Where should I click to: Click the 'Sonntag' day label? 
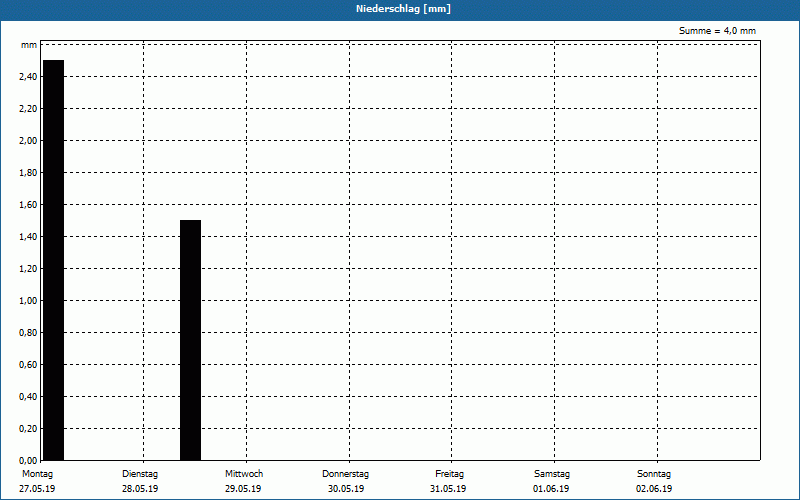tap(654, 474)
